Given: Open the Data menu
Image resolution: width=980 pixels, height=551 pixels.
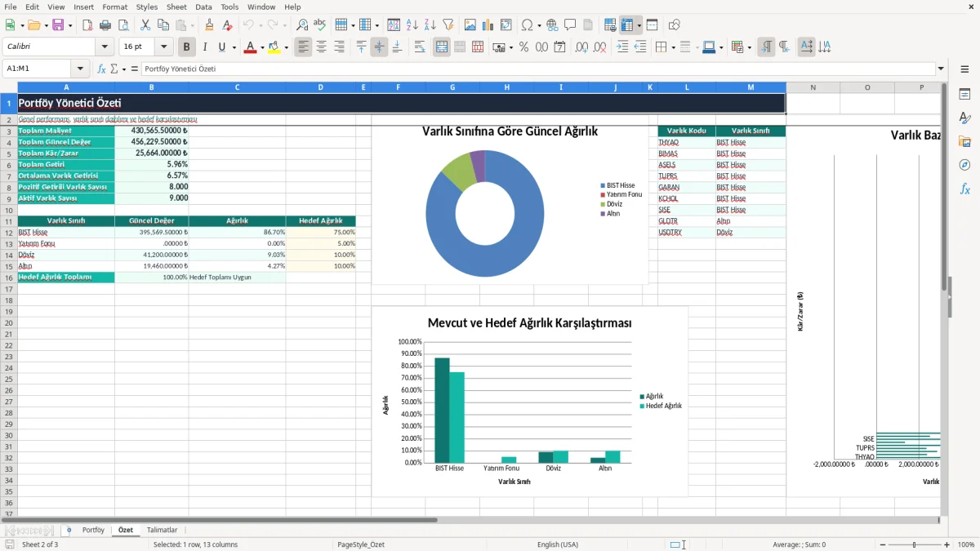Looking at the screenshot, I should pyautogui.click(x=203, y=7).
